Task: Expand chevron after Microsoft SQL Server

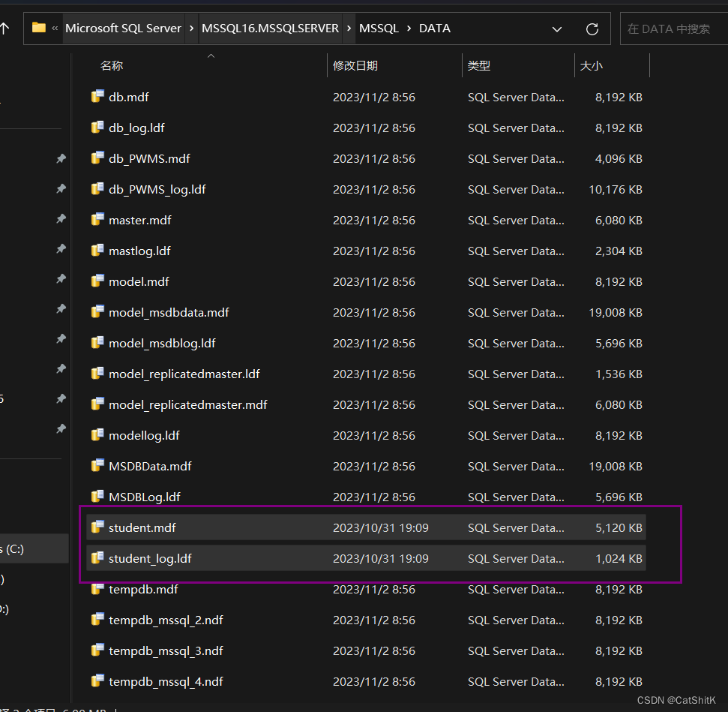Action: [191, 29]
